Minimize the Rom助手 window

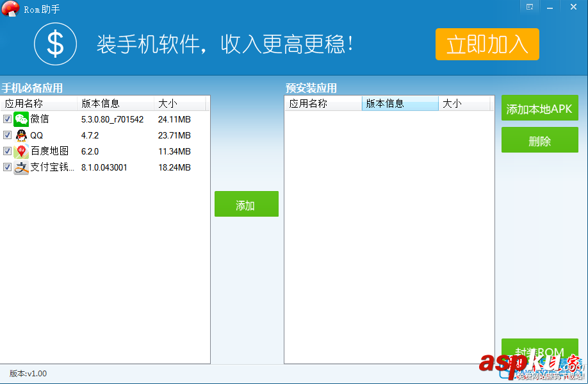tap(550, 7)
